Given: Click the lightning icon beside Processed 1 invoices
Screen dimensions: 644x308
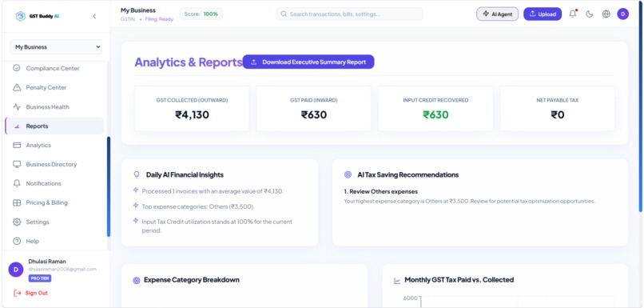Looking at the screenshot, I should (x=136, y=190).
